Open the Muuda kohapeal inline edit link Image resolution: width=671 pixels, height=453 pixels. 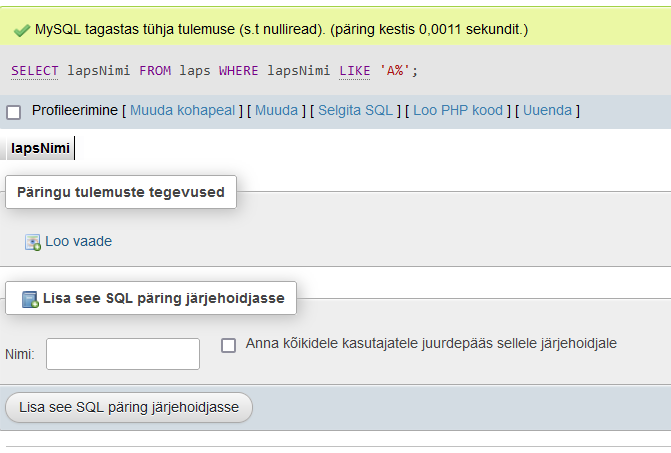pos(182,110)
